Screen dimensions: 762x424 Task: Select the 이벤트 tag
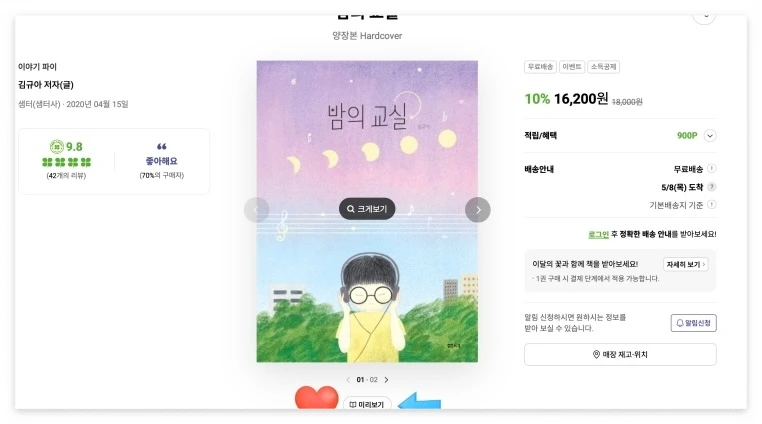coord(572,67)
